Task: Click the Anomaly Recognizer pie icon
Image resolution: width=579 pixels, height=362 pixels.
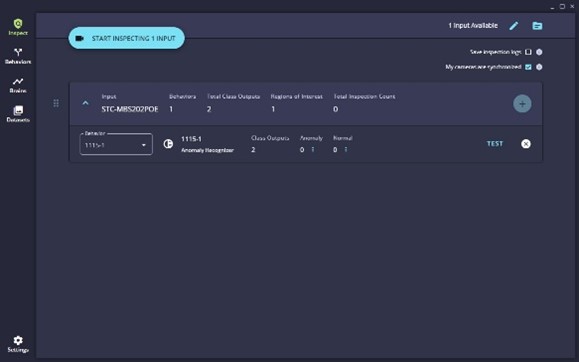Action: point(168,144)
